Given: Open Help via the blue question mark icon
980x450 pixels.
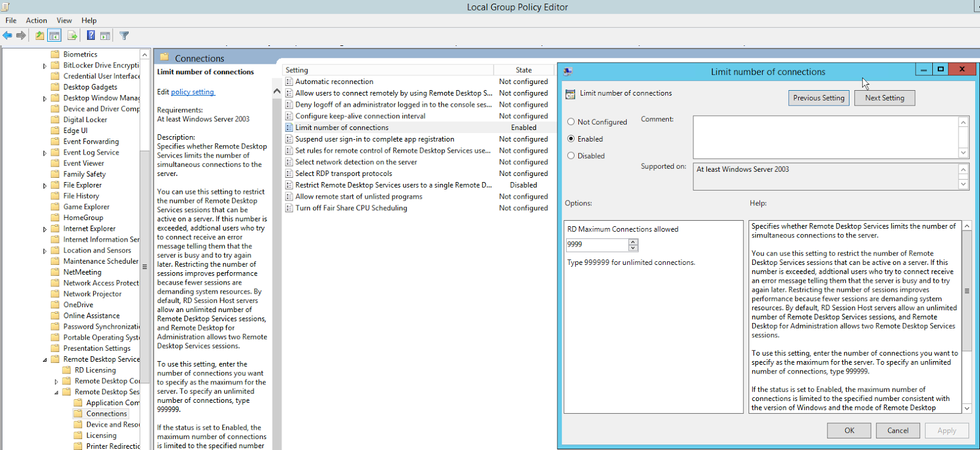Looking at the screenshot, I should click(x=91, y=36).
